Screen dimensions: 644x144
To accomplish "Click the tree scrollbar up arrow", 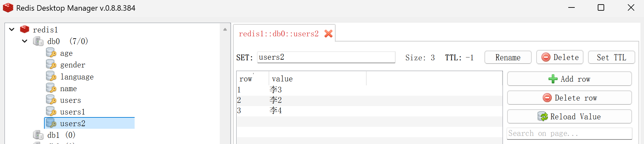I will tap(225, 29).
